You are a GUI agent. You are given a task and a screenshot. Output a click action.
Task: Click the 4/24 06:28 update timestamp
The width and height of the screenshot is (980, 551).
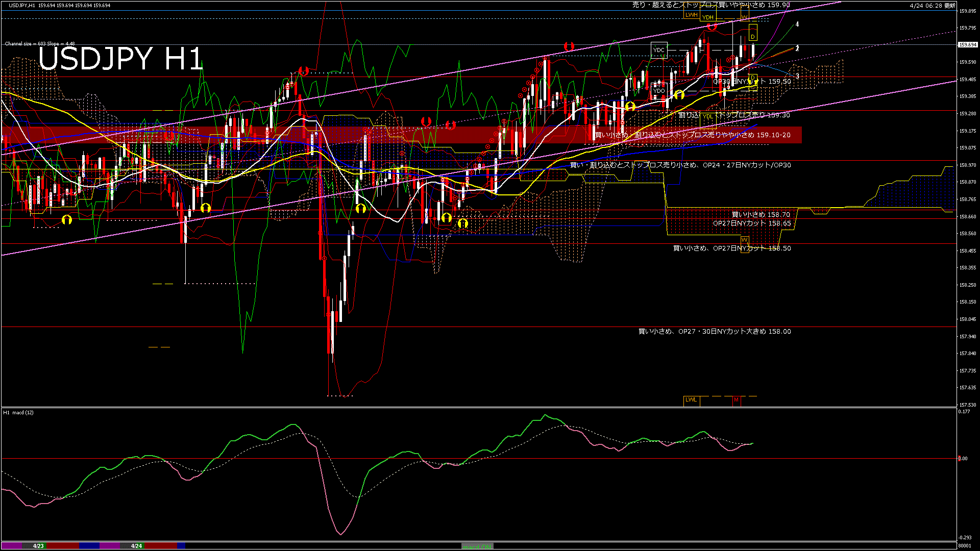pos(932,6)
